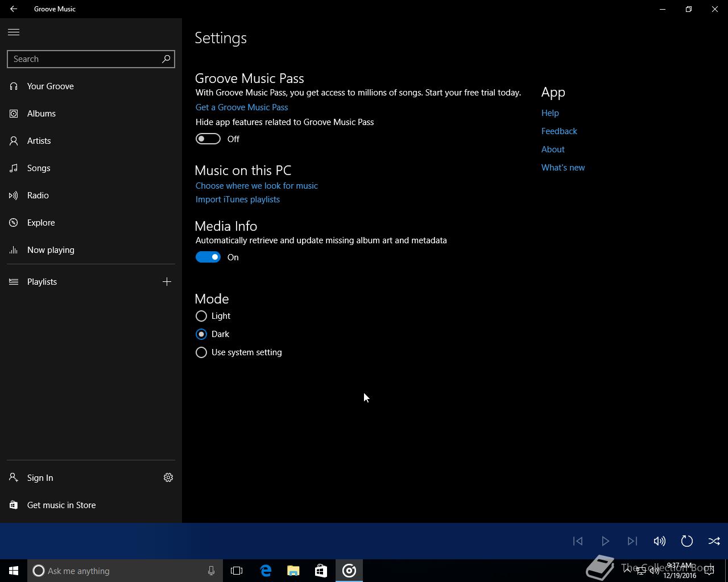This screenshot has height=582, width=728.
Task: Open Your Groove section
Action: point(91,86)
